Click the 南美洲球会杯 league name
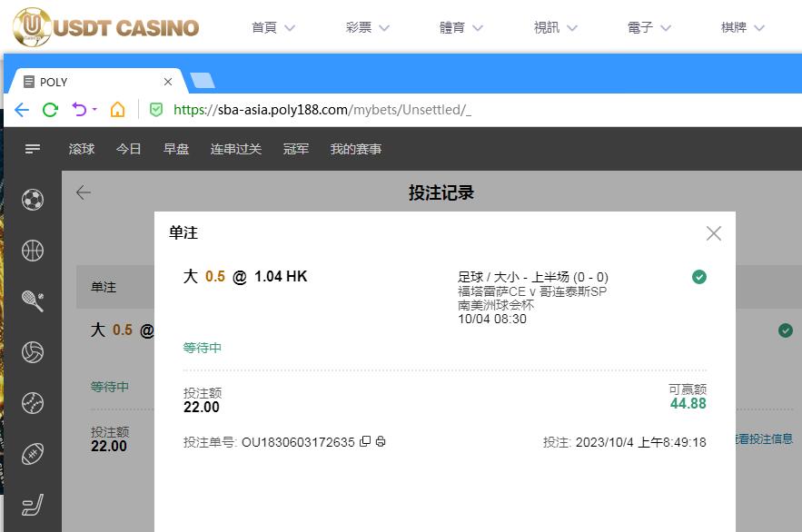Viewport: 802px width, 532px height. coord(496,305)
